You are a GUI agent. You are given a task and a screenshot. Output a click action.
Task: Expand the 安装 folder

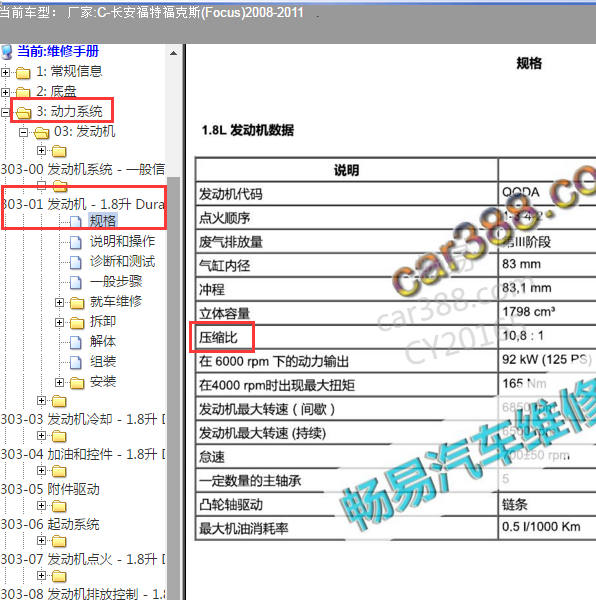pyautogui.click(x=59, y=382)
